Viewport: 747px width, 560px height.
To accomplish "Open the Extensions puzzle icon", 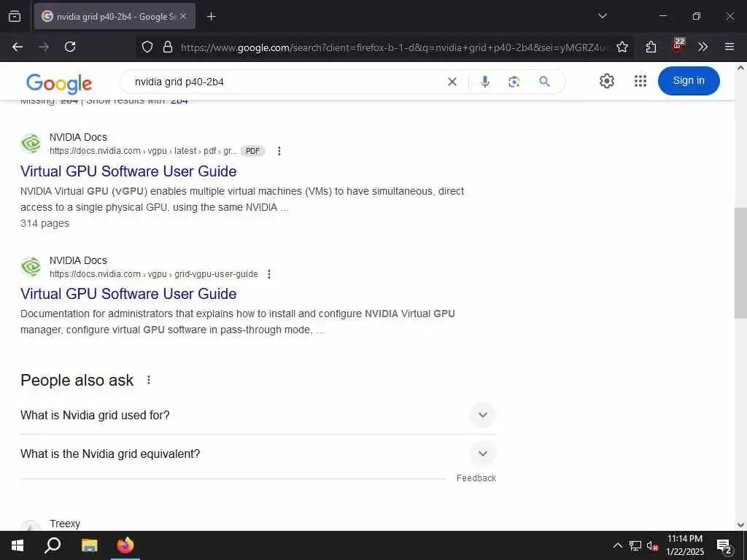I will click(651, 47).
